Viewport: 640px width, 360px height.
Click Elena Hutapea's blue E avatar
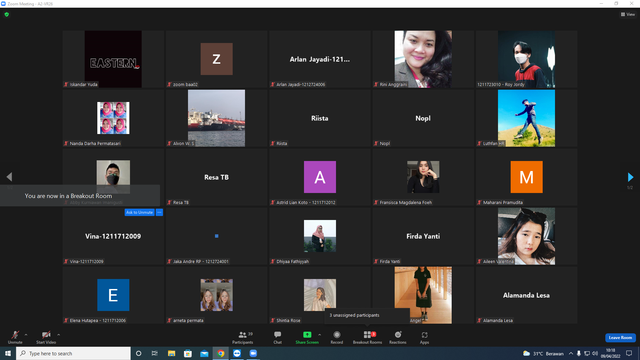[x=113, y=295]
